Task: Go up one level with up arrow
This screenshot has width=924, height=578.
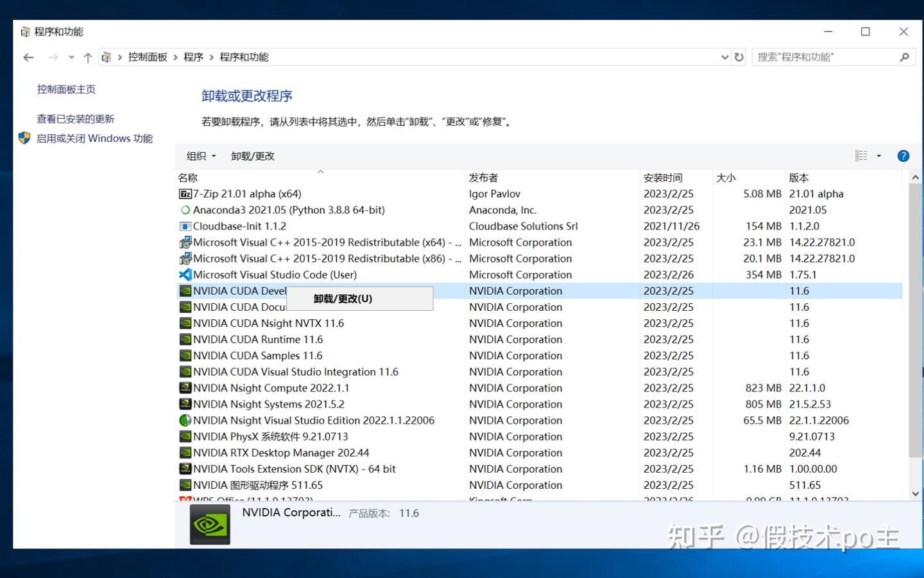Action: click(88, 57)
